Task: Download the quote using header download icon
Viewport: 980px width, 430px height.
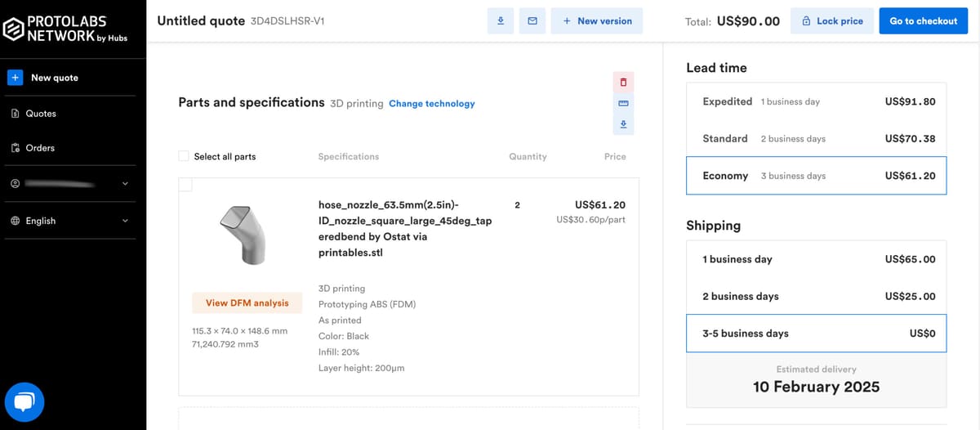Action: point(501,21)
